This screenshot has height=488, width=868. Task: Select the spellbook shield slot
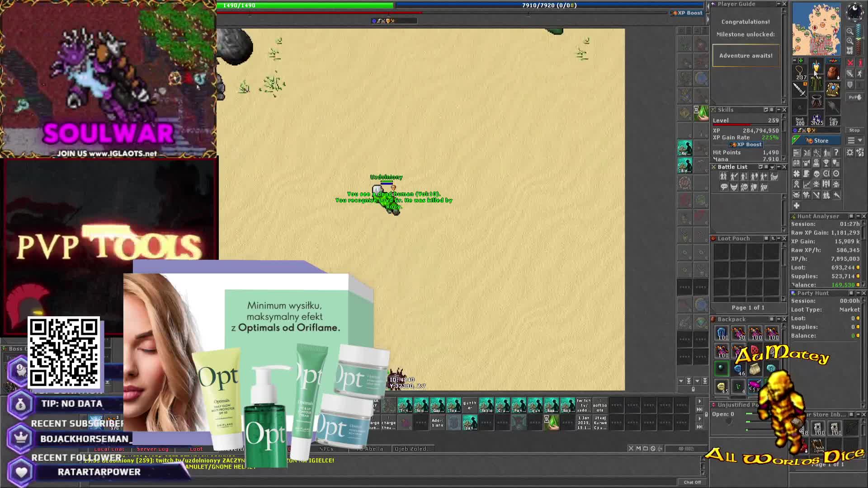(833, 89)
